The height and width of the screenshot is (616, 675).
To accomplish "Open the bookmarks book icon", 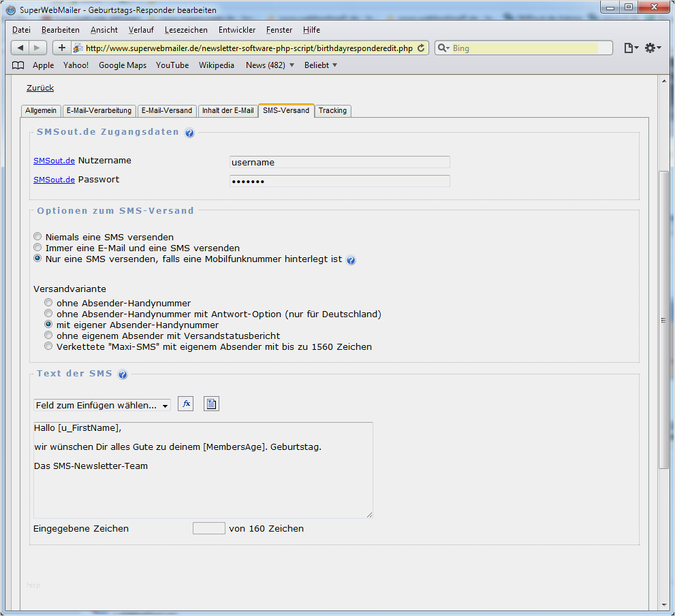I will (18, 65).
